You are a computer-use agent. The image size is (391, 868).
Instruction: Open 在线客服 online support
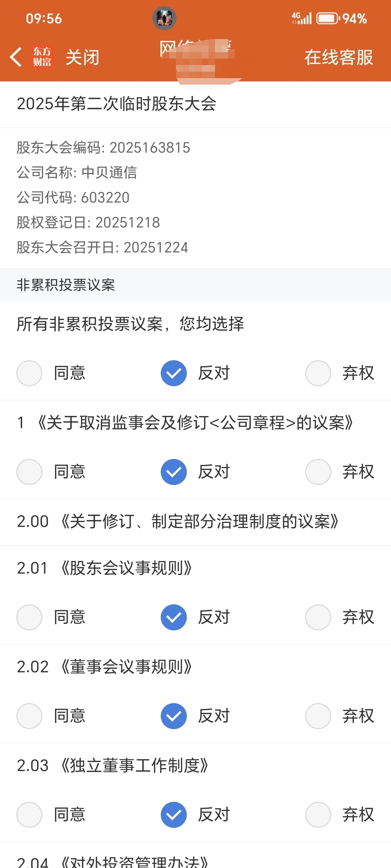click(x=339, y=57)
